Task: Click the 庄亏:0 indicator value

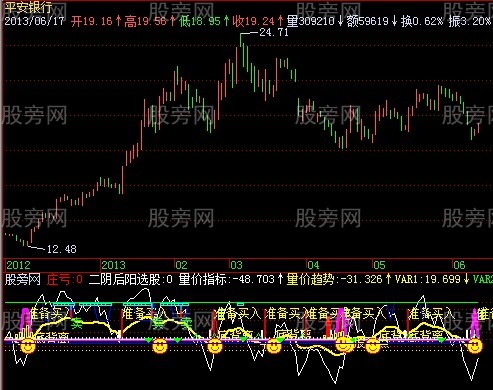Action: pos(65,279)
